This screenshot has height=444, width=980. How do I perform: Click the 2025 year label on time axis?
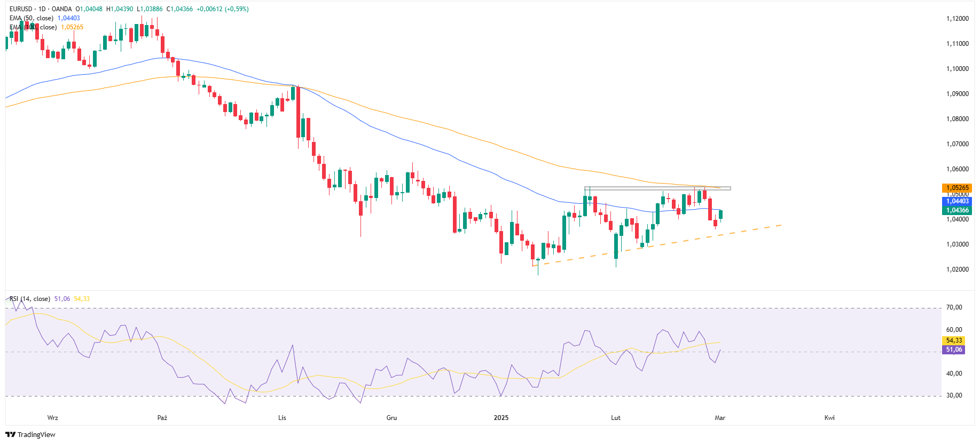[x=501, y=418]
